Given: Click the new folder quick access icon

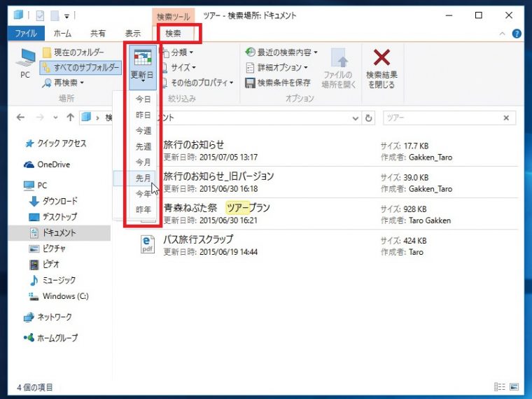Looking at the screenshot, I should coord(55,15).
